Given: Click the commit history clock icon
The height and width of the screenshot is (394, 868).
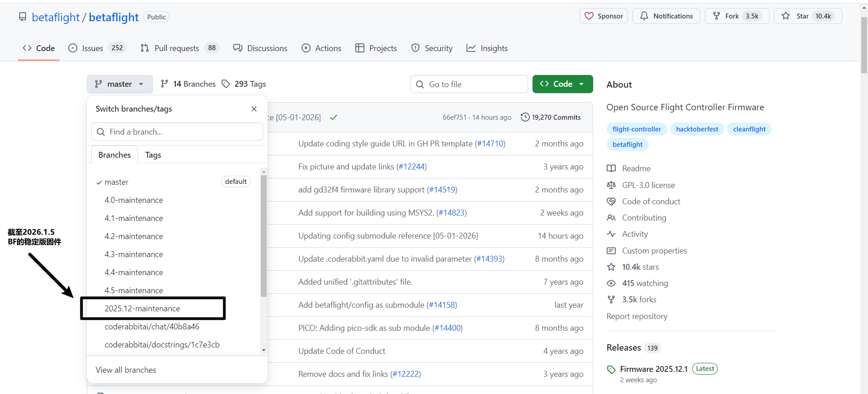Looking at the screenshot, I should [x=525, y=117].
